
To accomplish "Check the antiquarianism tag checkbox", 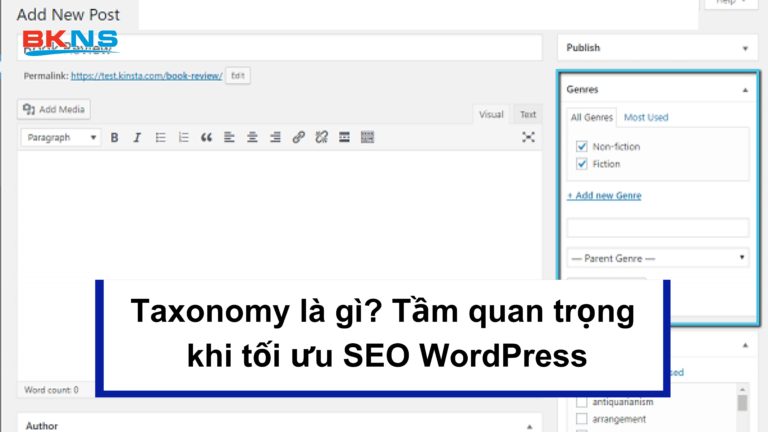I will pos(581,402).
